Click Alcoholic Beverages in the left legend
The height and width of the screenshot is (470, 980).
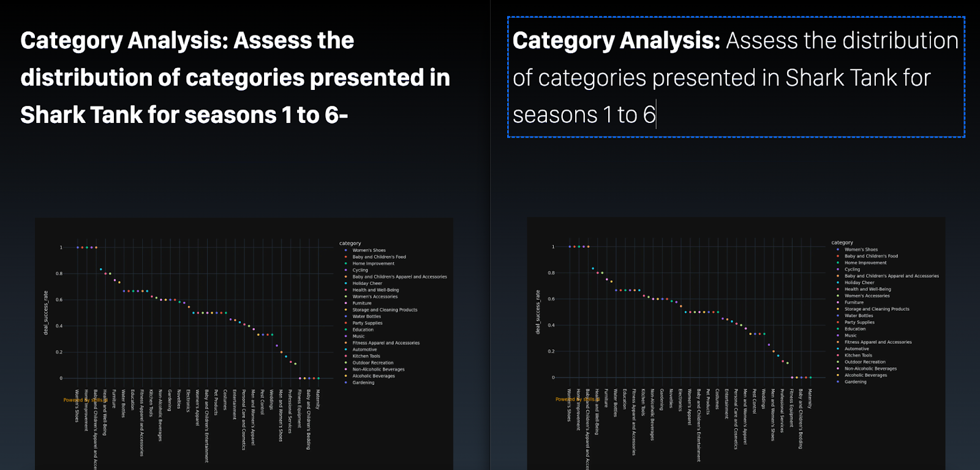[374, 376]
